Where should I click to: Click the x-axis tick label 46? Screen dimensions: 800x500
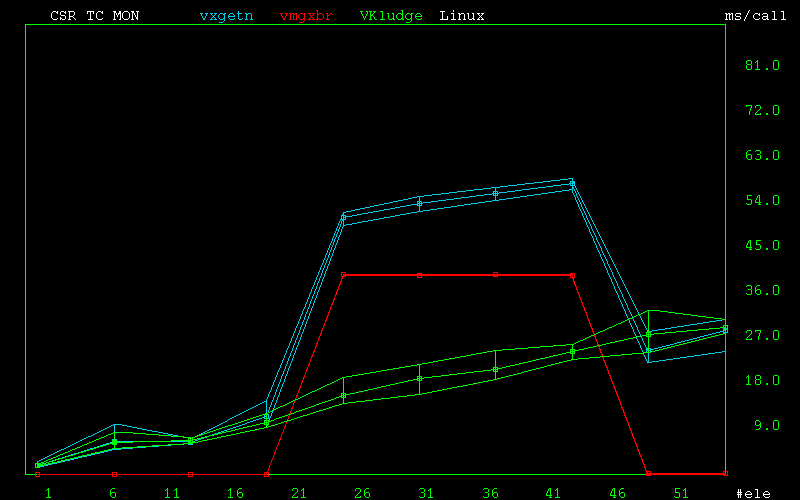(x=617, y=493)
